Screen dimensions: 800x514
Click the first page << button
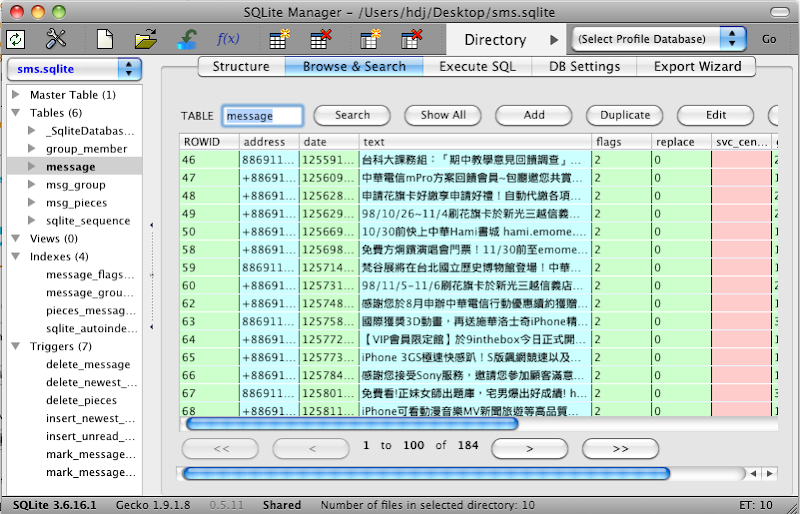tap(220, 449)
